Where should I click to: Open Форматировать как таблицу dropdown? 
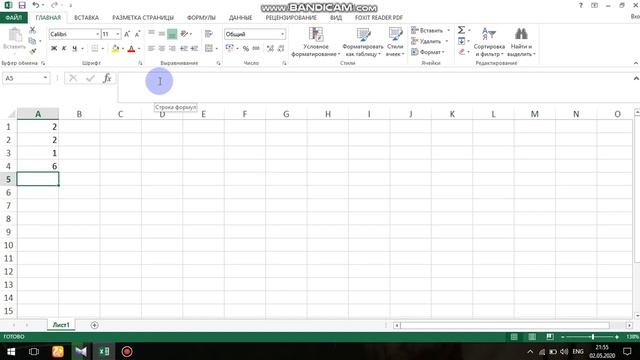pos(363,42)
